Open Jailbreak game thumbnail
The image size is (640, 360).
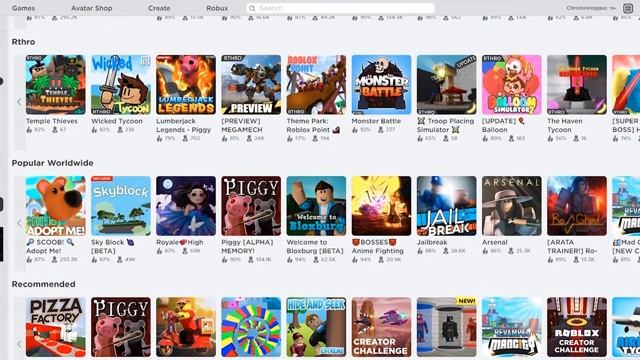coord(447,206)
